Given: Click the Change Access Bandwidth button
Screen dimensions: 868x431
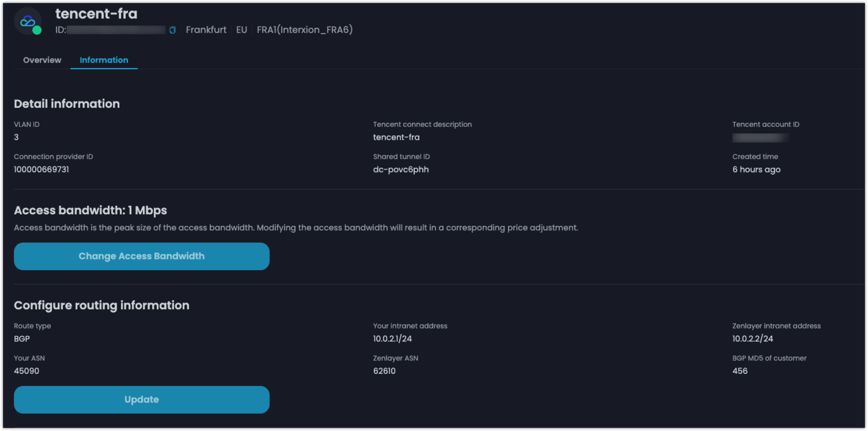Looking at the screenshot, I should 142,256.
